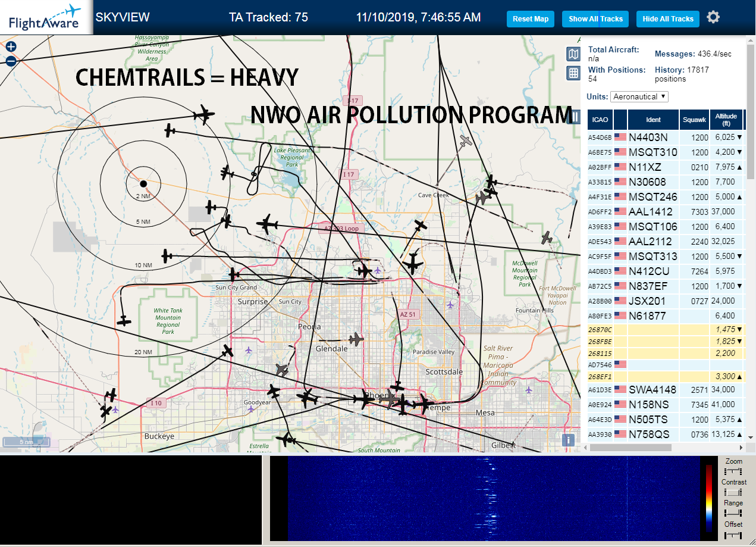Select gray aircraft near McDowell Mountain park
Screen dimensions: 756x547
click(x=547, y=237)
